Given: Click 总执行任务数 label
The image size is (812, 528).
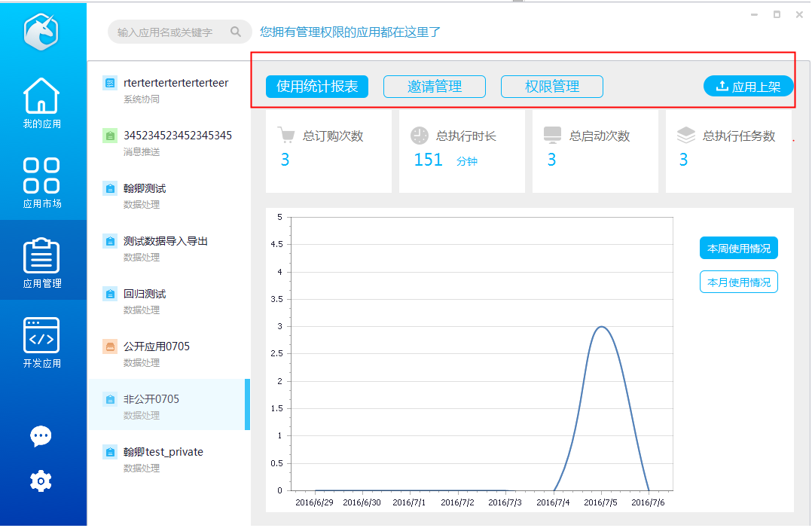Looking at the screenshot, I should point(739,136).
